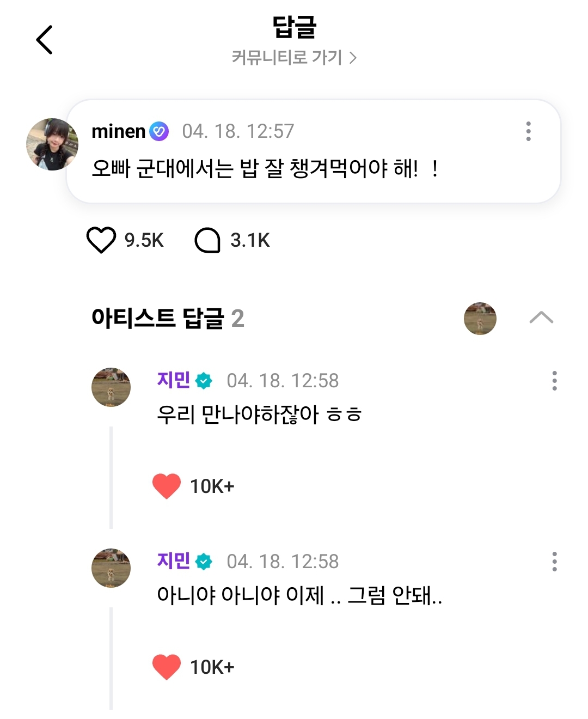Tap artist avatar beside collapse chevron

click(x=480, y=319)
